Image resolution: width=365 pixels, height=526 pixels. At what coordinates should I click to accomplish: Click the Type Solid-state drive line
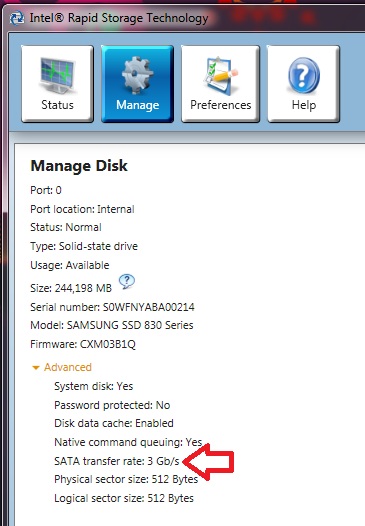tap(84, 246)
